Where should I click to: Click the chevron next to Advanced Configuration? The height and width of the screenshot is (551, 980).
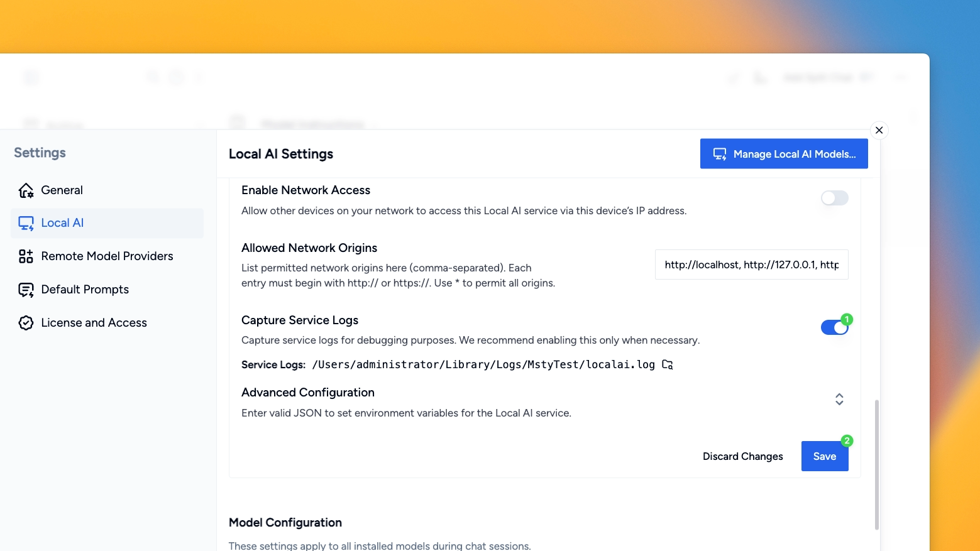[x=839, y=399]
